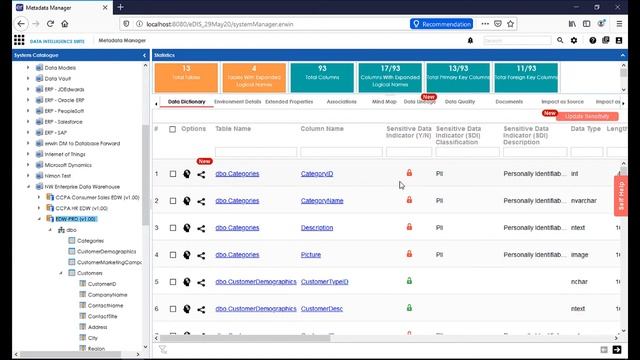This screenshot has height=360, width=640.
Task: Check the checkbox for row 1 CategoryID
Action: [173, 174]
